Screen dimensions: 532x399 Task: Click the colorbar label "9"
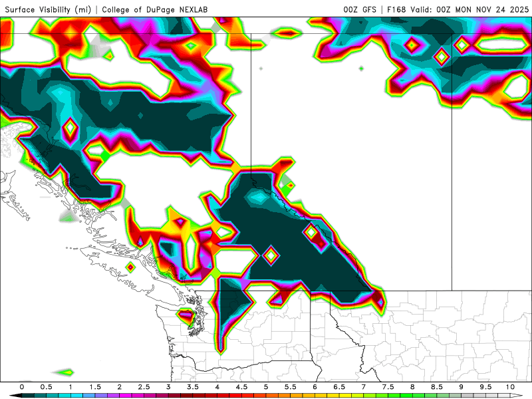[462, 387]
